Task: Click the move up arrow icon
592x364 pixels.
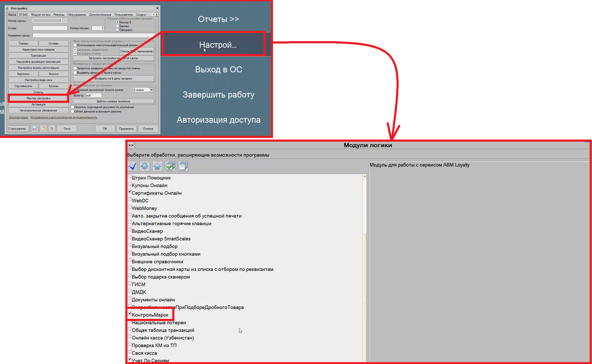Action: [157, 166]
